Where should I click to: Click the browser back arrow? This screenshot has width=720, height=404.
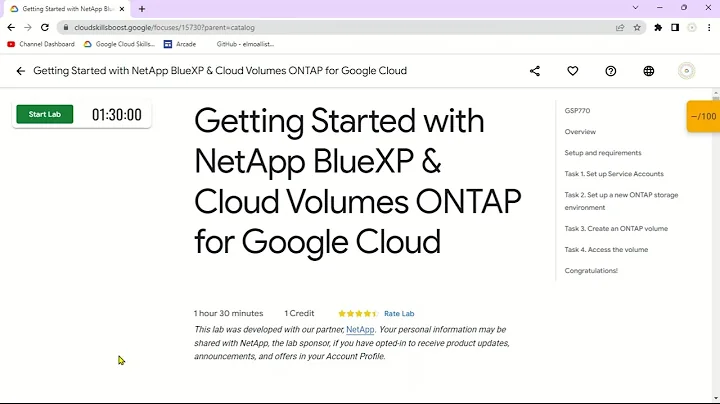pyautogui.click(x=11, y=28)
